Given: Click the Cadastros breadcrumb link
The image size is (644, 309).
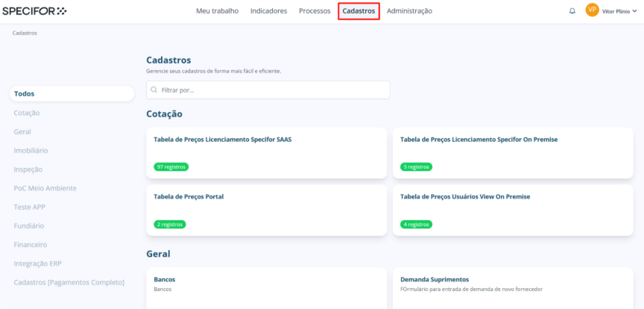Looking at the screenshot, I should click(x=25, y=33).
